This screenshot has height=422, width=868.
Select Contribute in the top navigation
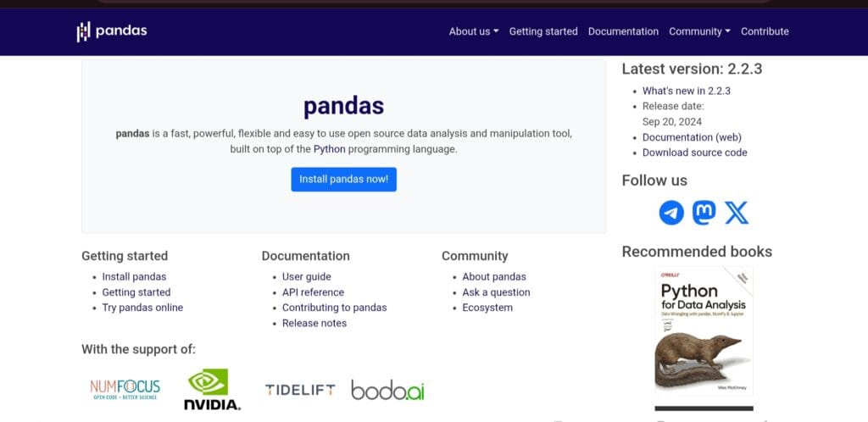tap(765, 31)
